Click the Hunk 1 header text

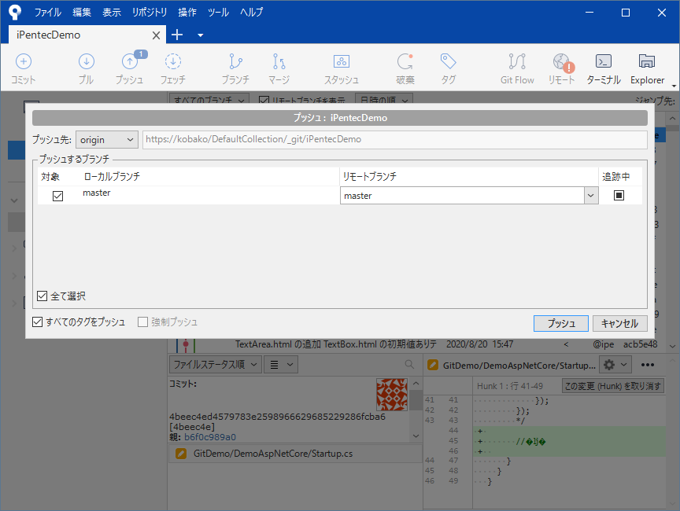click(x=510, y=386)
